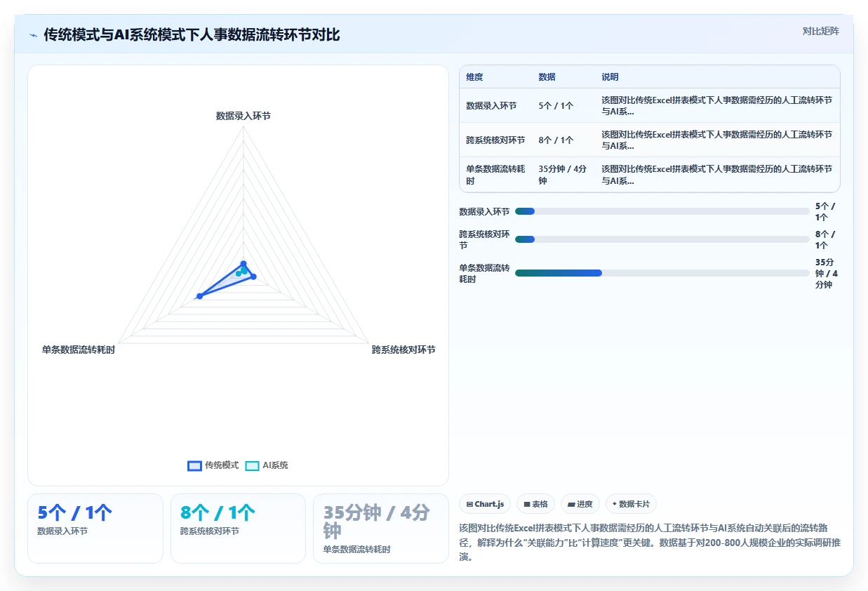Screen dimensions: 868x591
Task: Select the 跨系统核对环节 table row cell
Action: point(495,140)
